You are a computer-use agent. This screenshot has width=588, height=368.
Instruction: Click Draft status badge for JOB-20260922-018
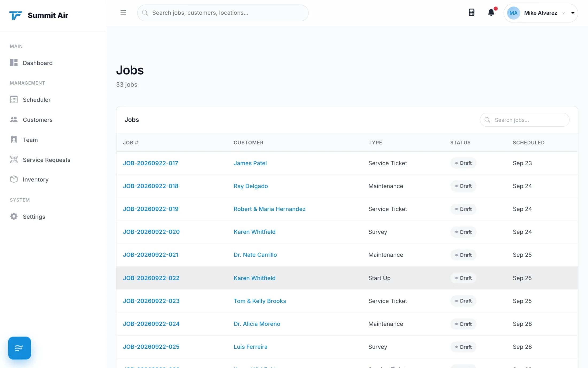[x=463, y=186]
